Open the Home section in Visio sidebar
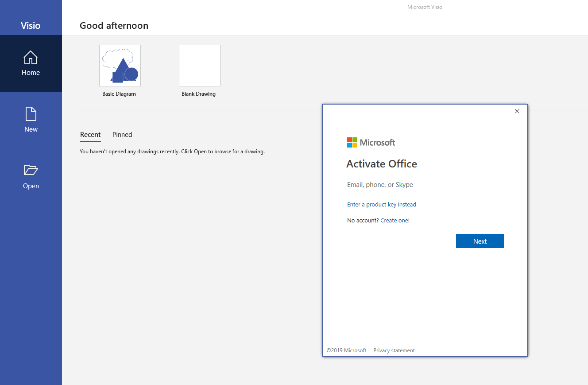Image resolution: width=588 pixels, height=385 pixels. (31, 63)
